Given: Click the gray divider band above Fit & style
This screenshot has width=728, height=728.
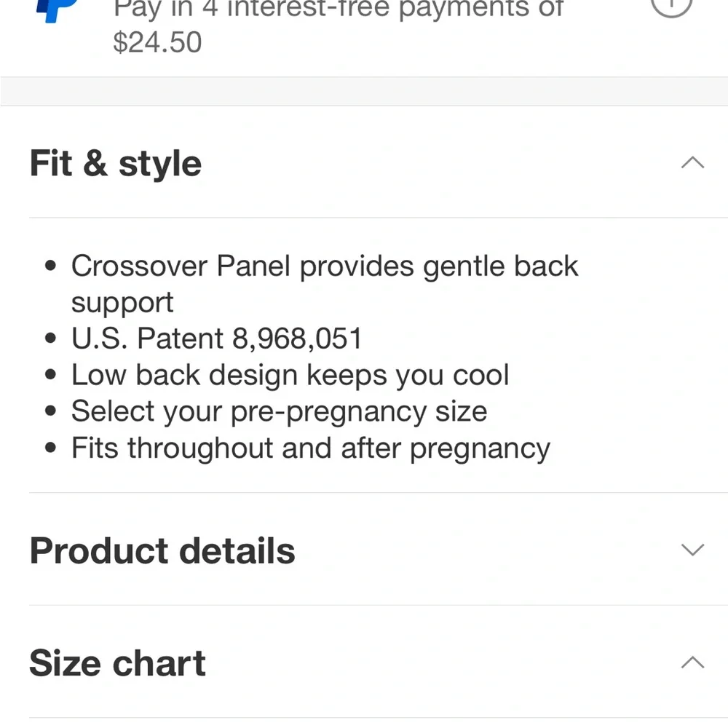Looking at the screenshot, I should 364,92.
